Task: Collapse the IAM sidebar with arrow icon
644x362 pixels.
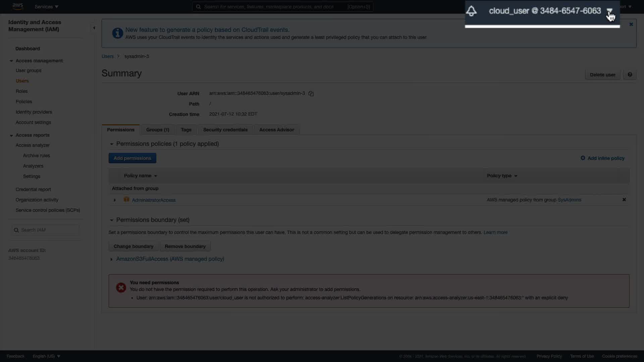Action: tap(94, 28)
